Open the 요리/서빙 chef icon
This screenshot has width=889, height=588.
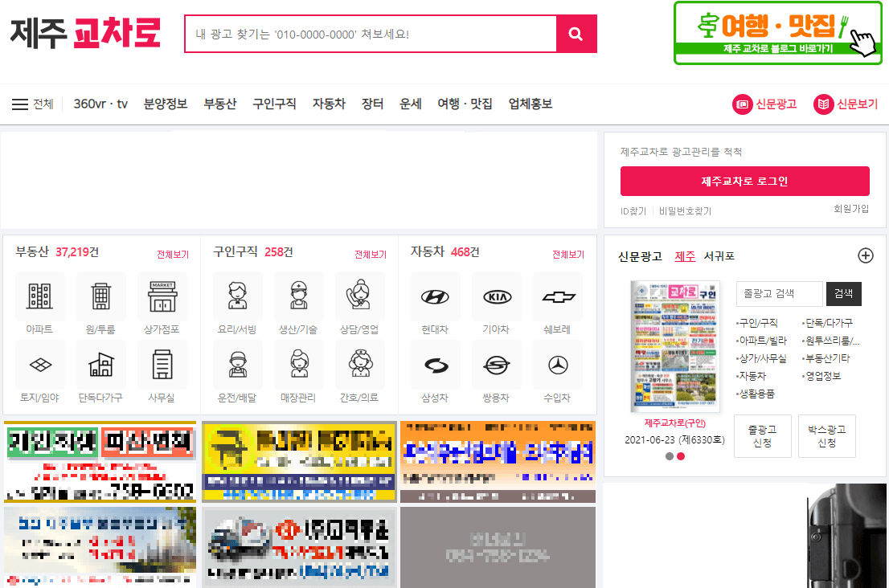(238, 296)
